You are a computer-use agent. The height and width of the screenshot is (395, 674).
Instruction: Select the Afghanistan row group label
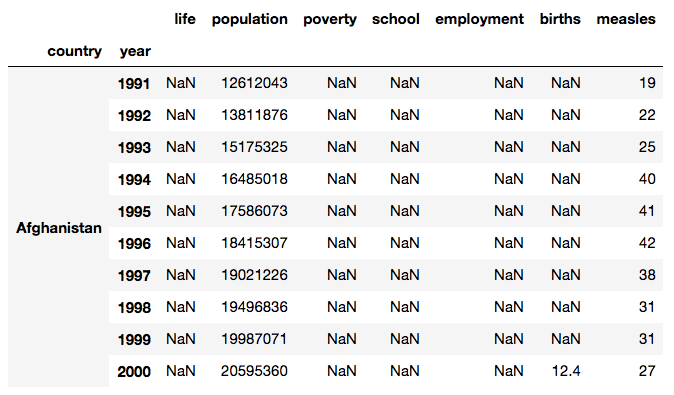(59, 227)
